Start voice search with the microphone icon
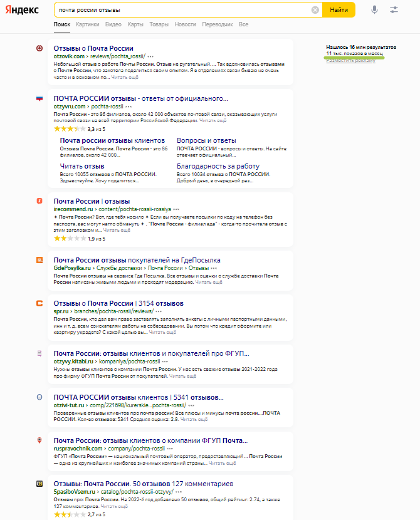This screenshot has height=520, width=420. 374,9
